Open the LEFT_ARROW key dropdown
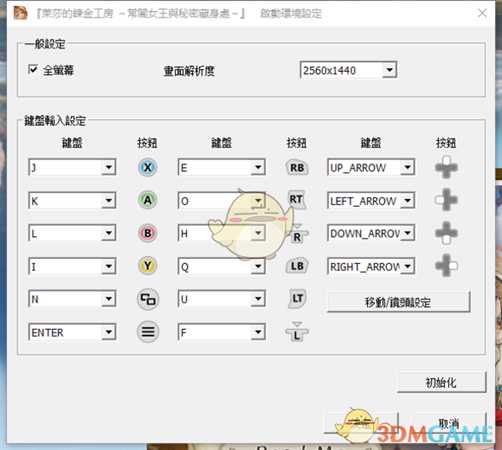The image size is (502, 450). click(x=371, y=200)
